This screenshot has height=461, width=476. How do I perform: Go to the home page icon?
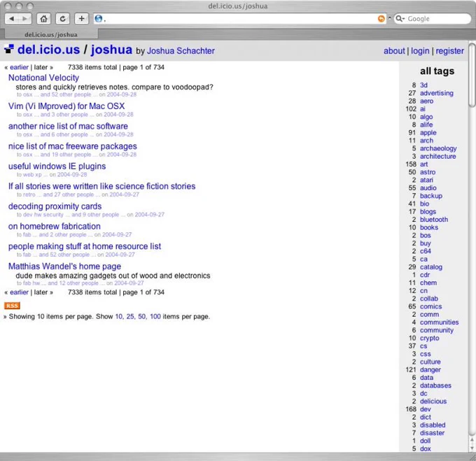[43, 19]
